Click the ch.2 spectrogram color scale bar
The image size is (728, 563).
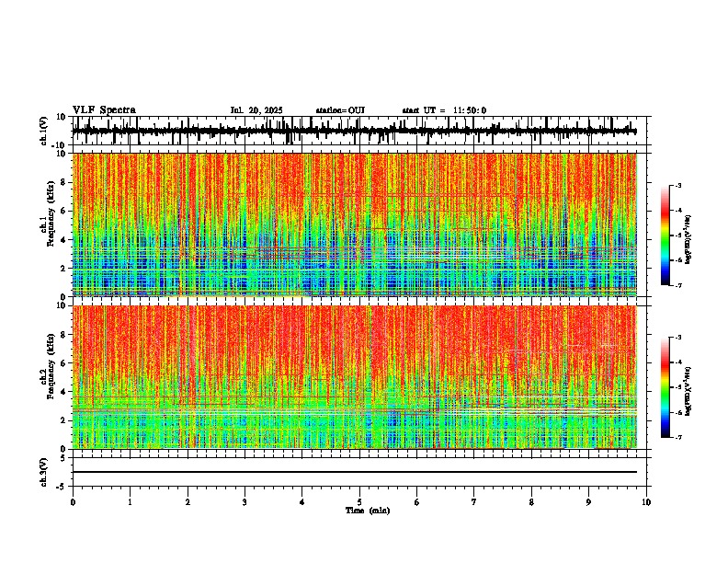pyautogui.click(x=665, y=387)
